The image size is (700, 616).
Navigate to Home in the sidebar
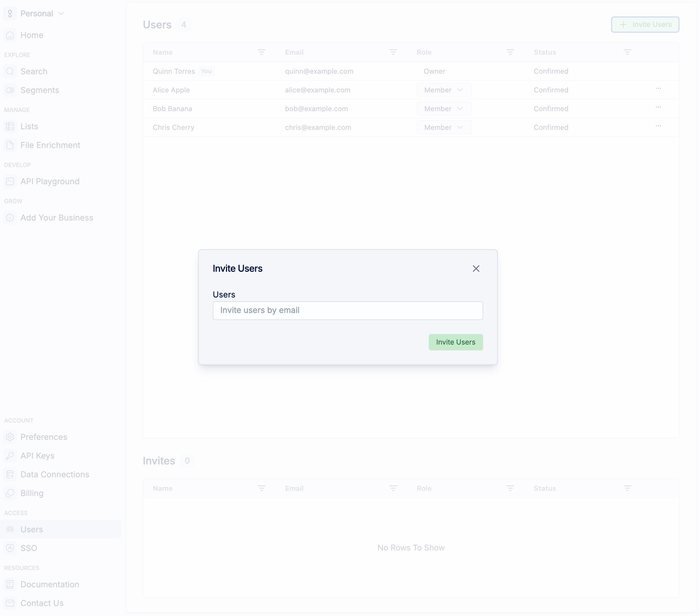(x=32, y=35)
